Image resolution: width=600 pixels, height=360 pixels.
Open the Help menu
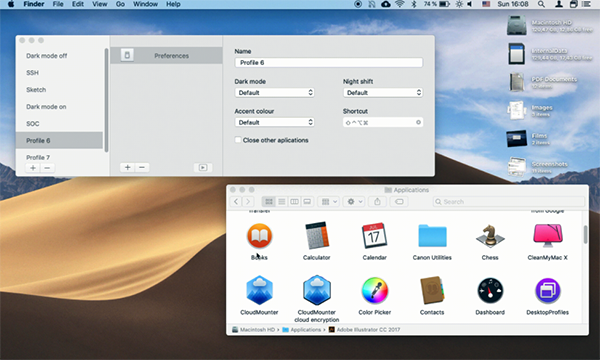173,4
